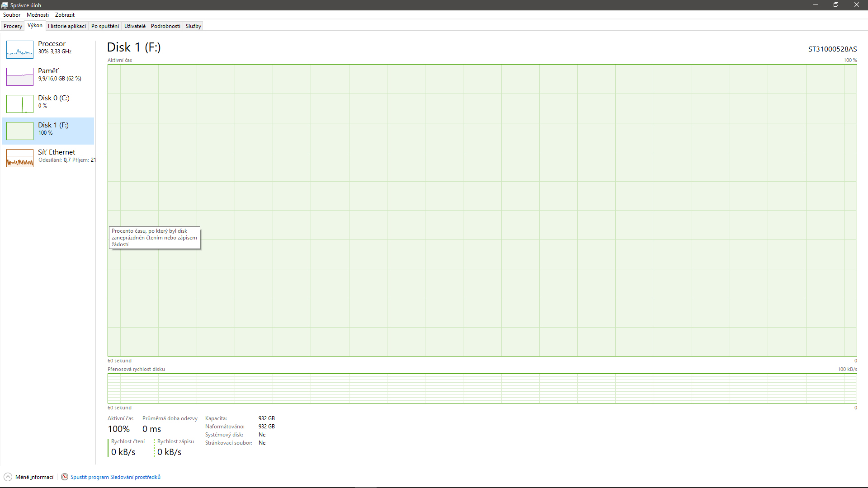Switch to the Procesy tab
Image resolution: width=868 pixels, height=488 pixels.
coord(13,26)
